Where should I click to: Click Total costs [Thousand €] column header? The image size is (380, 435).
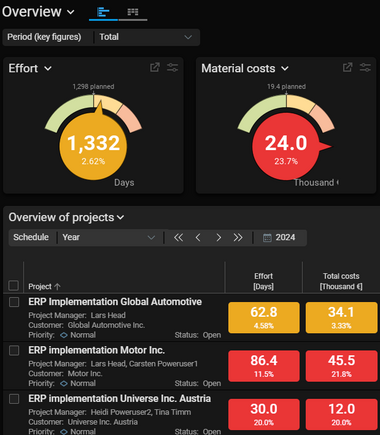click(341, 281)
